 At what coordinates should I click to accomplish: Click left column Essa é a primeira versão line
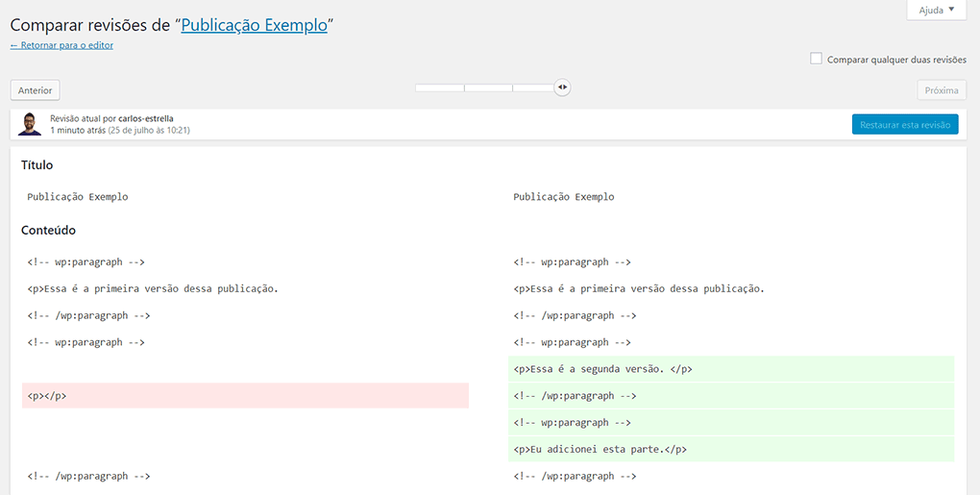click(153, 288)
